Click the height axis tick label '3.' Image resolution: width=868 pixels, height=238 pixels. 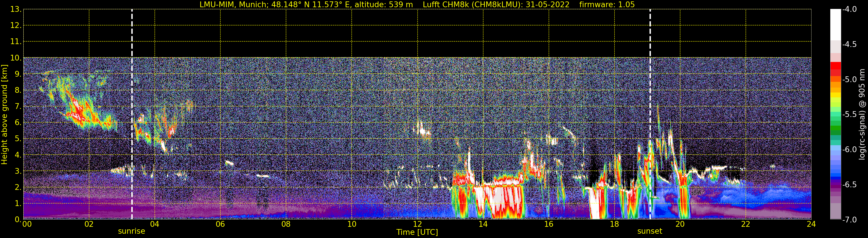[x=18, y=171]
